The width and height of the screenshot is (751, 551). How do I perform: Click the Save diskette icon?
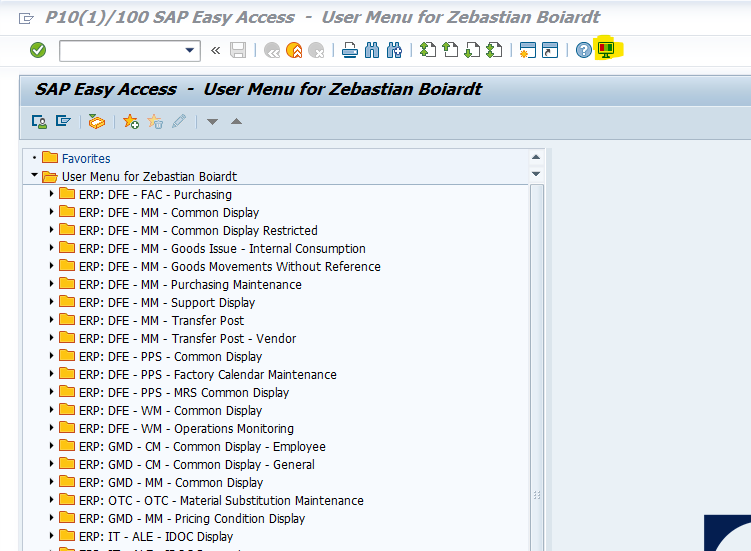[x=238, y=50]
